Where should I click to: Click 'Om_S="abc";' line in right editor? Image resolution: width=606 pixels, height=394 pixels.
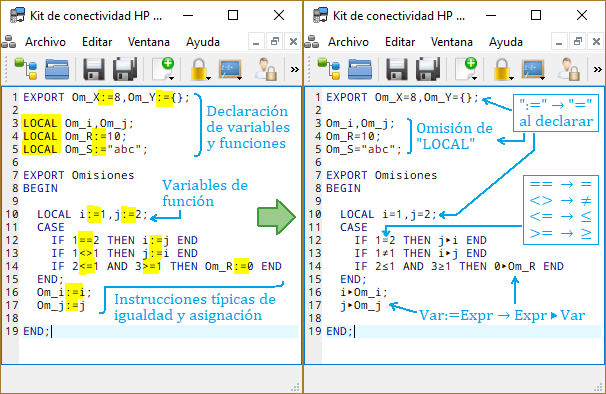[364, 149]
